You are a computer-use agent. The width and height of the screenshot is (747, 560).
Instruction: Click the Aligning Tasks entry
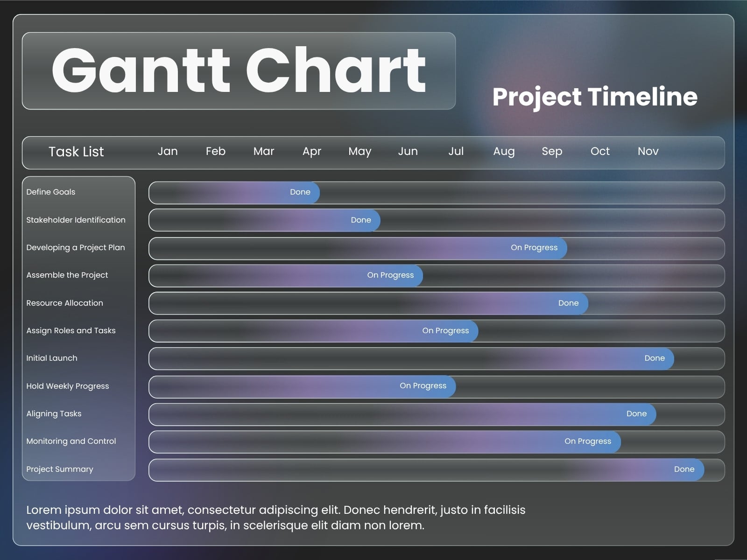coord(54,413)
